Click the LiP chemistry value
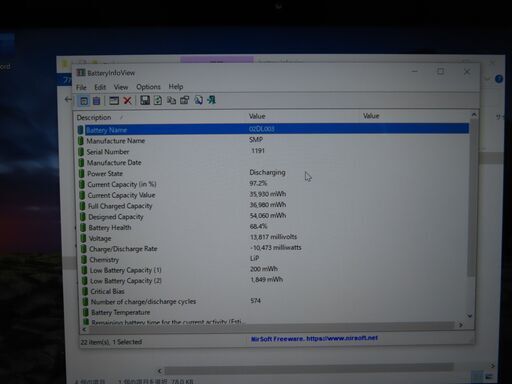The image size is (512, 384). coord(254,258)
